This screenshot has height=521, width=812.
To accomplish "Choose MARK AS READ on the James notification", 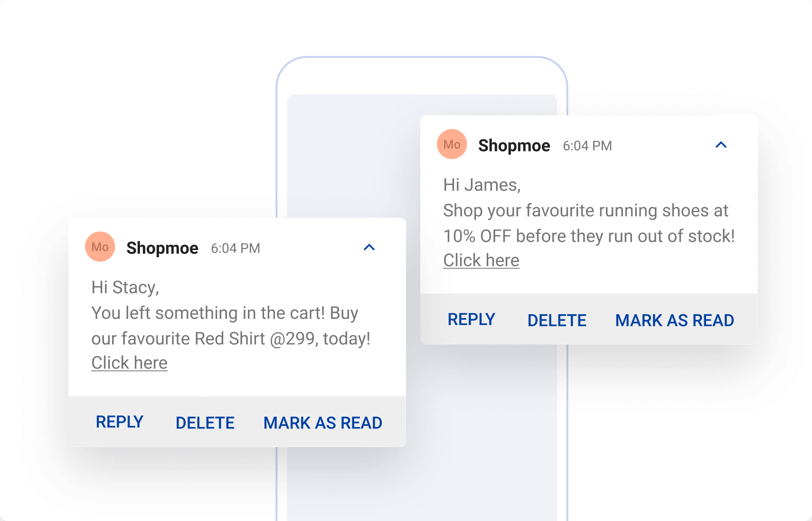I will point(675,320).
